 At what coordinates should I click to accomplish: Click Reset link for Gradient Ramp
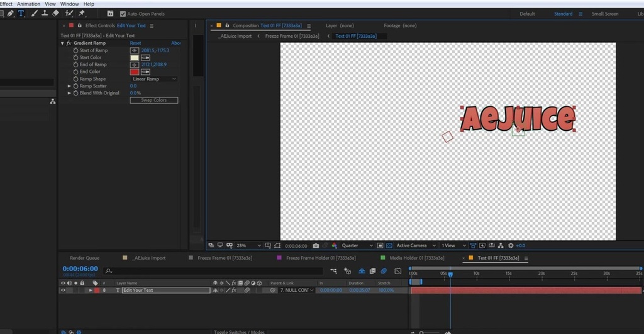coord(136,43)
